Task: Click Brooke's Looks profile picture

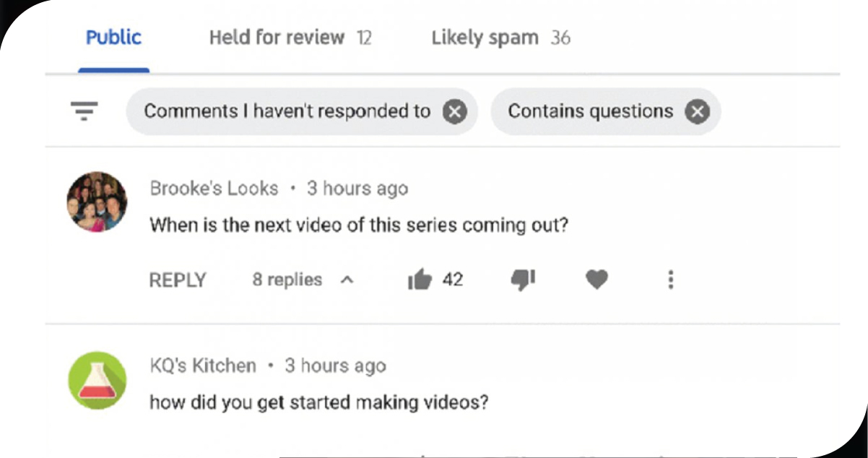Action: [x=97, y=202]
